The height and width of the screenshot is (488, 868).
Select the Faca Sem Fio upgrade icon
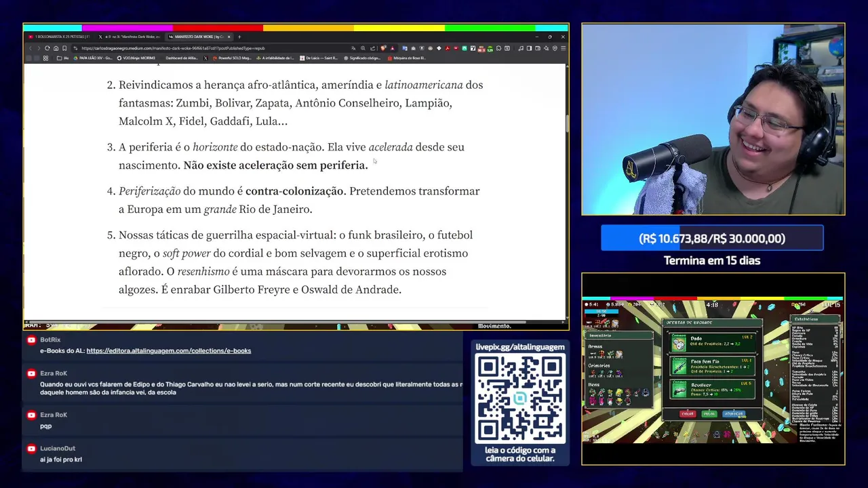tap(679, 366)
